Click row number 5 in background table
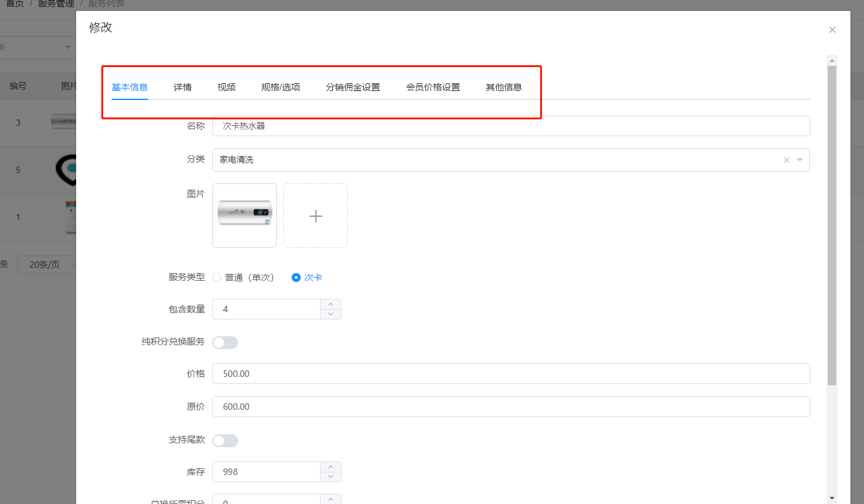Screen dimensions: 864x504 click(x=18, y=170)
